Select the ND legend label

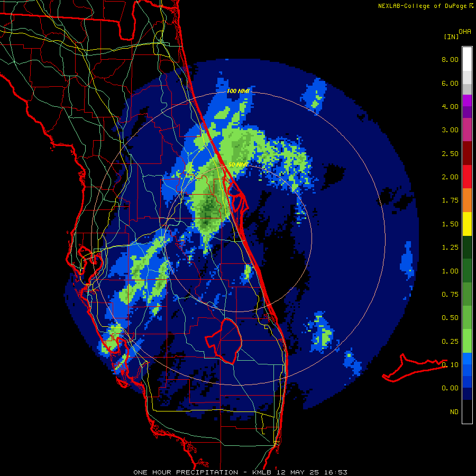(454, 412)
